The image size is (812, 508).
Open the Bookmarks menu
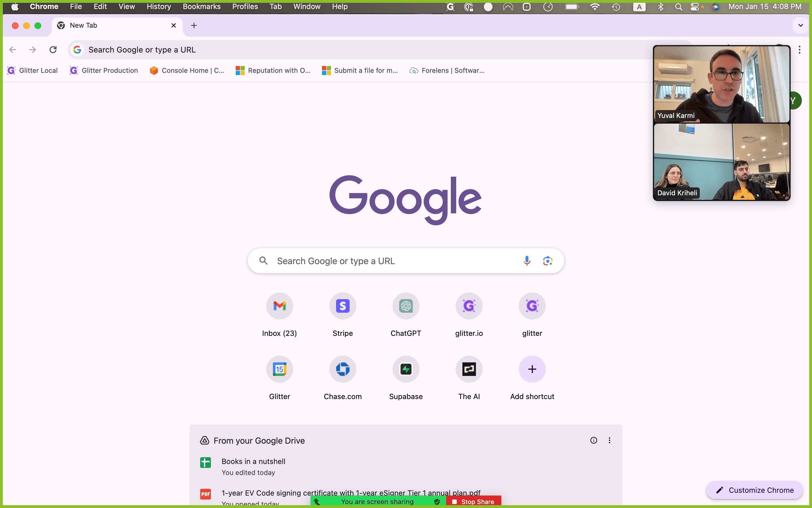[202, 6]
